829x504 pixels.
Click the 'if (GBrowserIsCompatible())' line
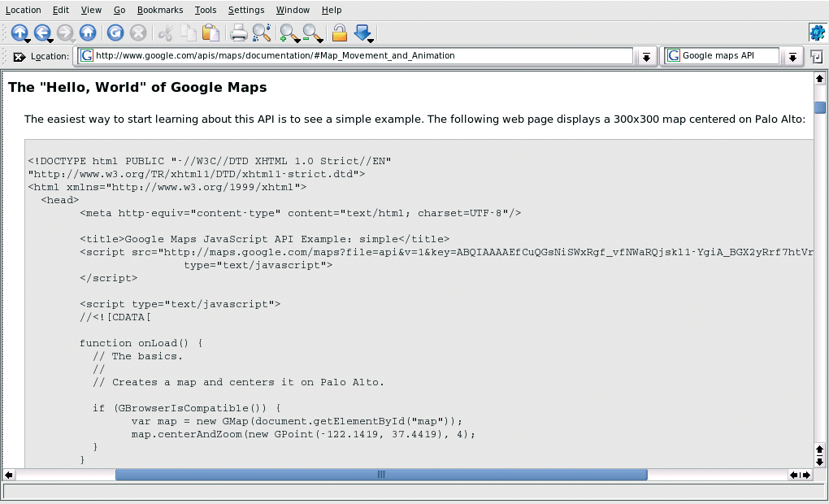click(187, 408)
